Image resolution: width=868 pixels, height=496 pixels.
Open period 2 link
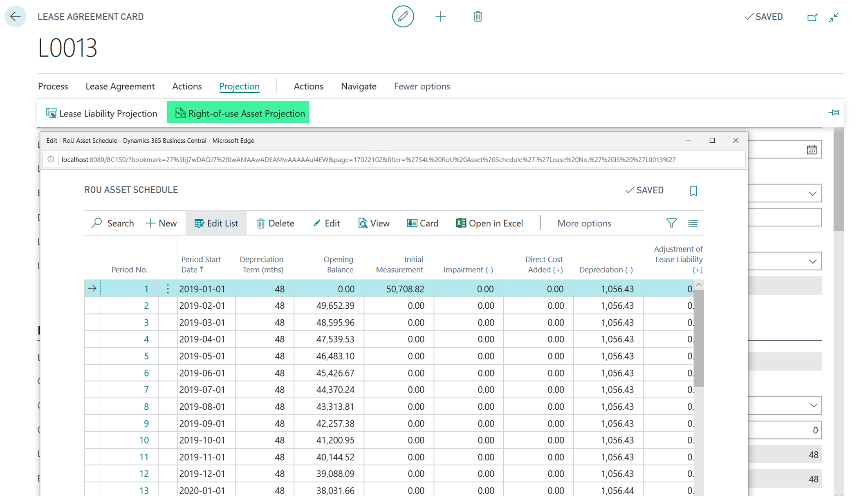coord(146,306)
